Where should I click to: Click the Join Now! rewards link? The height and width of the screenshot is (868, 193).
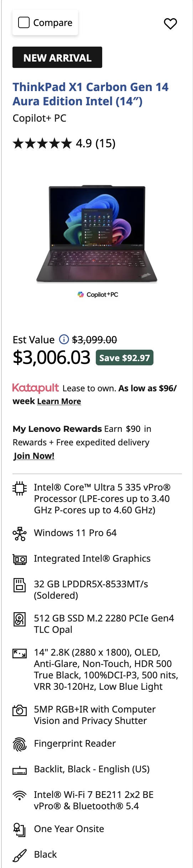click(34, 456)
